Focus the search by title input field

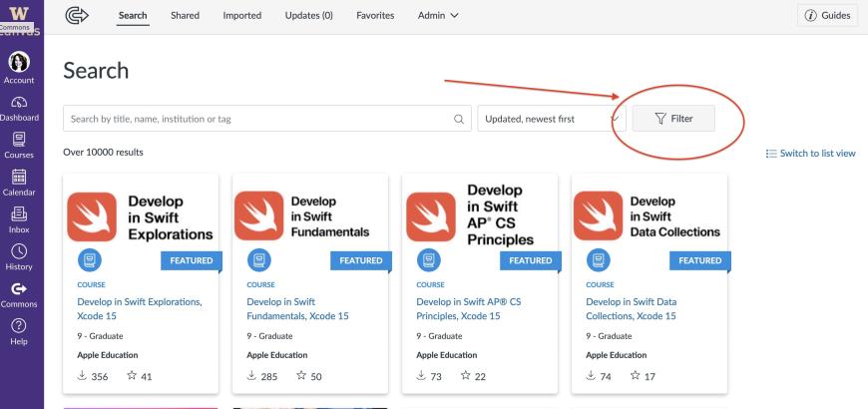[x=266, y=119]
